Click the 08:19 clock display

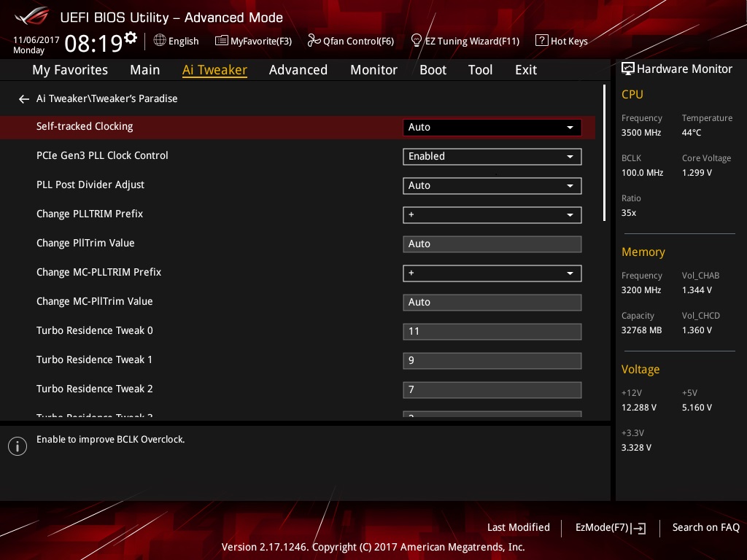pyautogui.click(x=94, y=44)
